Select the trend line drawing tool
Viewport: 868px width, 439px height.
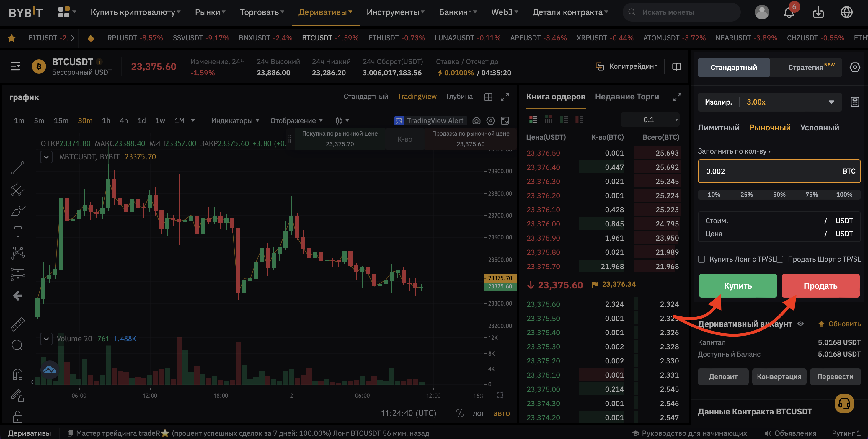17,168
